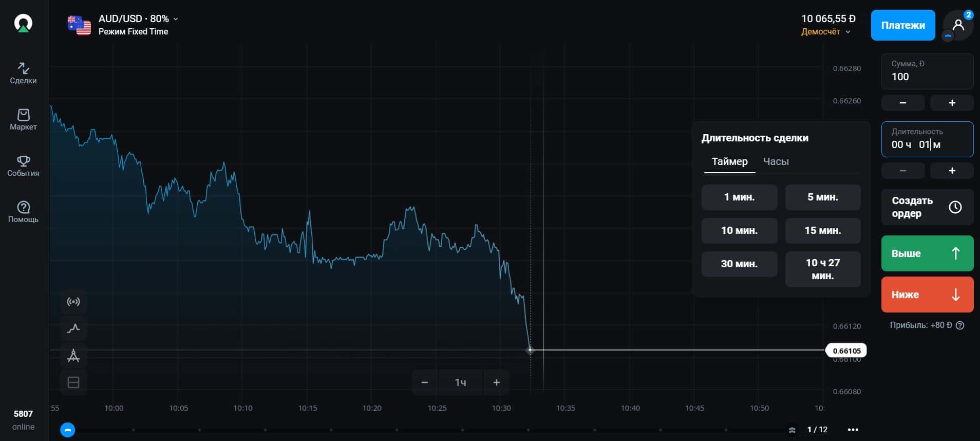
Task: Click the green Выше up button
Action: (x=927, y=253)
